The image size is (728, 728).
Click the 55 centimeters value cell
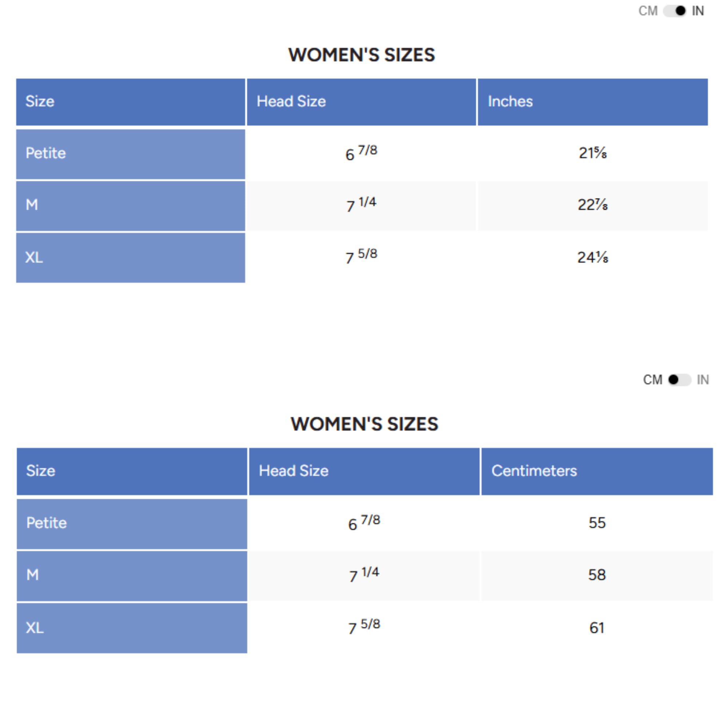(597, 523)
